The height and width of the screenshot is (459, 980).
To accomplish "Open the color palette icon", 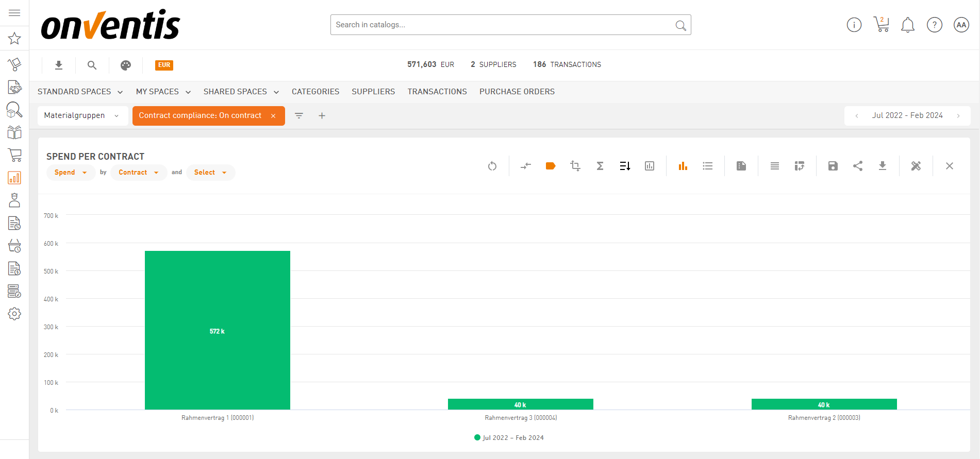I will (126, 65).
